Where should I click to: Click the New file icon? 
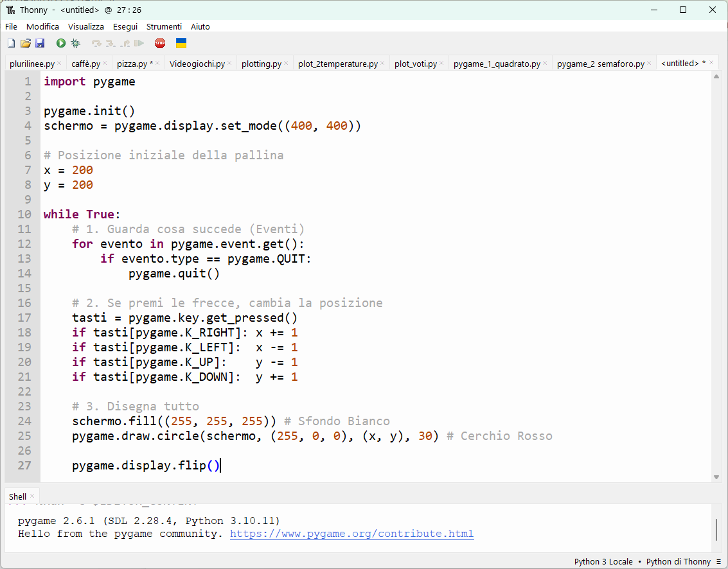coord(11,43)
